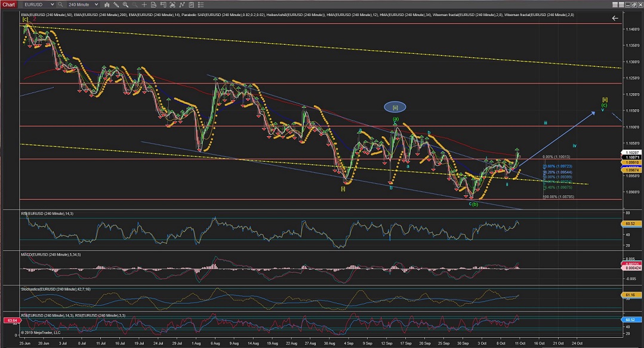644x348 pixels.
Task: Click the first gray link color square
Action: click(x=615, y=5)
